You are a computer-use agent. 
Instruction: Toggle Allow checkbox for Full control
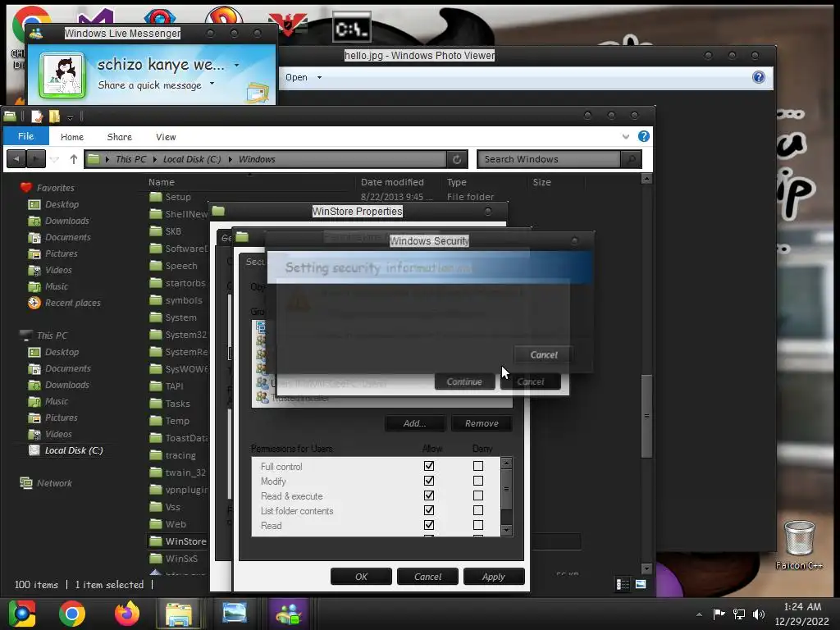click(428, 466)
